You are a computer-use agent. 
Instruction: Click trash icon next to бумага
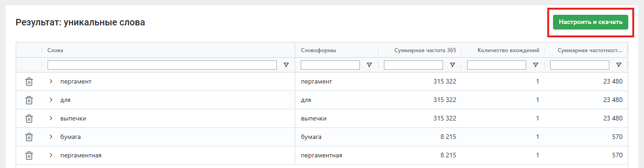[x=29, y=137]
